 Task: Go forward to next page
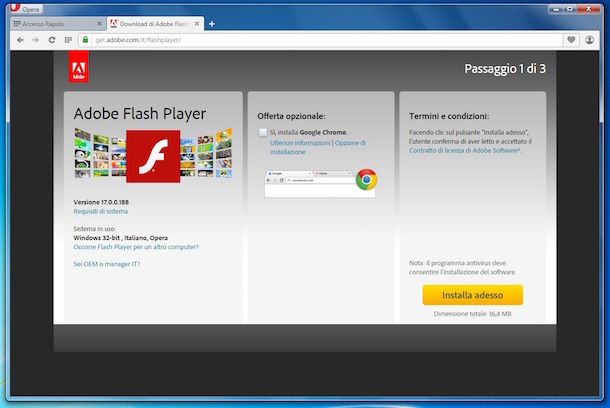[x=35, y=40]
